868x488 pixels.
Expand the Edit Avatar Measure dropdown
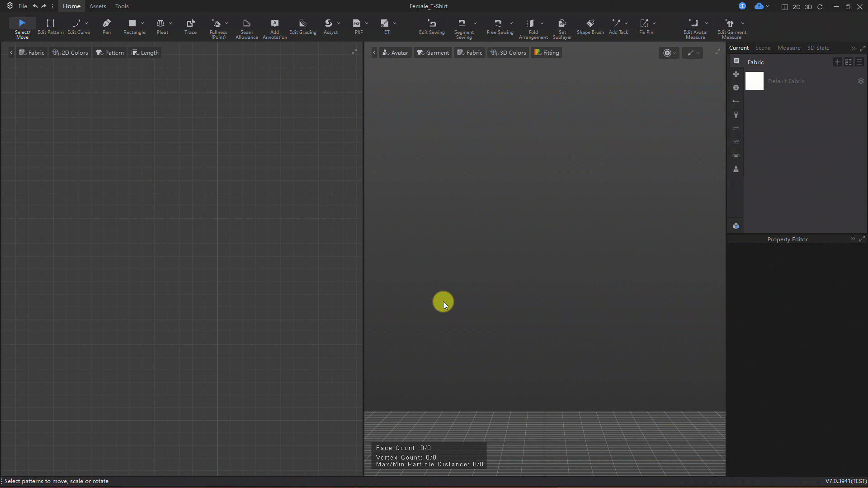pyautogui.click(x=707, y=23)
